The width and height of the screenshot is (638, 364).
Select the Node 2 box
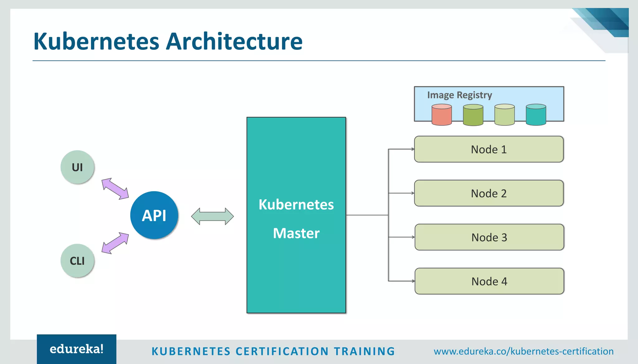[489, 193]
